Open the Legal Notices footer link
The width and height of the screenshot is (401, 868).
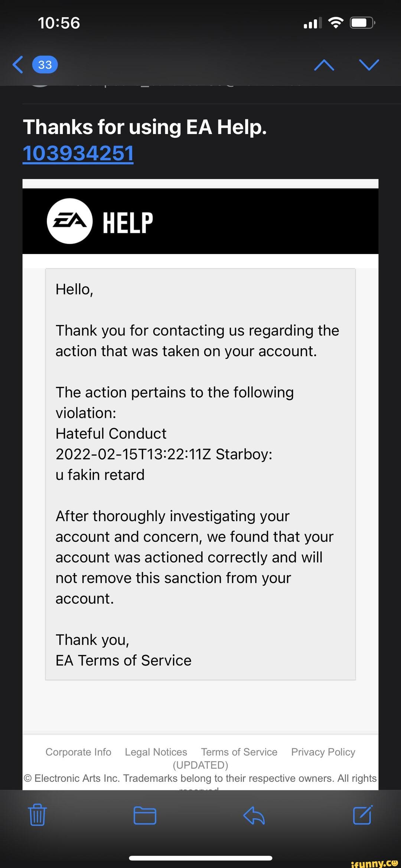[x=156, y=752]
